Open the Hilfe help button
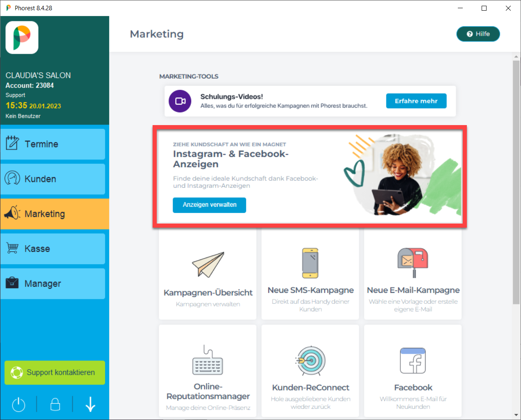521x420 pixels. [x=478, y=34]
